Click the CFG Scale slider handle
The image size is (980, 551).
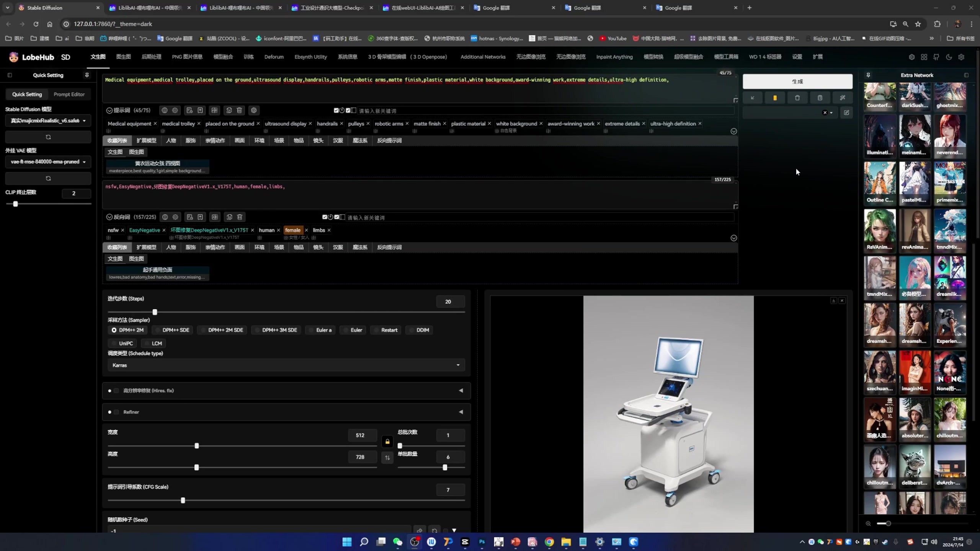[x=183, y=500]
